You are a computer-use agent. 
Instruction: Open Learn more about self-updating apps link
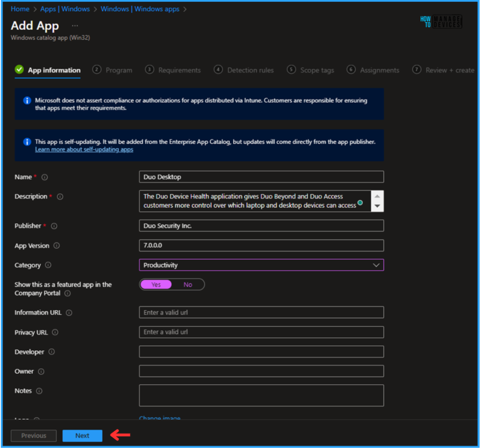pos(84,150)
